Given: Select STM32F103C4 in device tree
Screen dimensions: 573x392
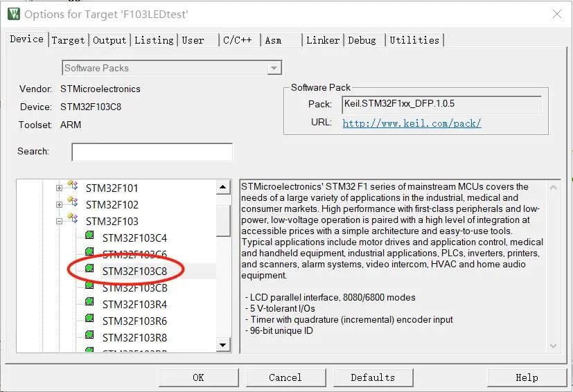Looking at the screenshot, I should pos(134,238).
